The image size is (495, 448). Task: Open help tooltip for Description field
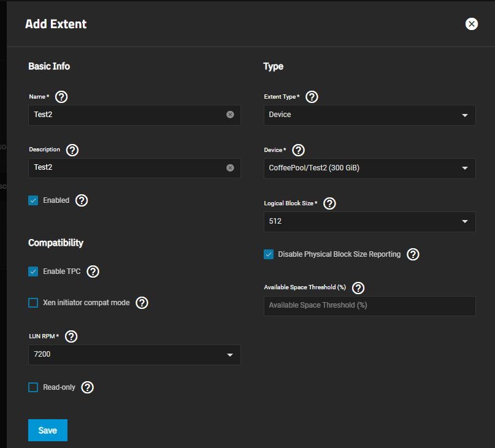pos(72,150)
